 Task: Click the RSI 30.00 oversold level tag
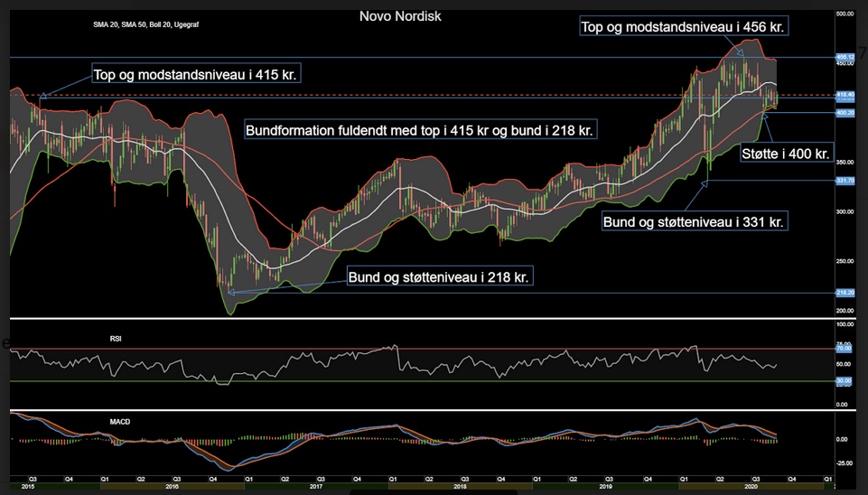click(845, 381)
